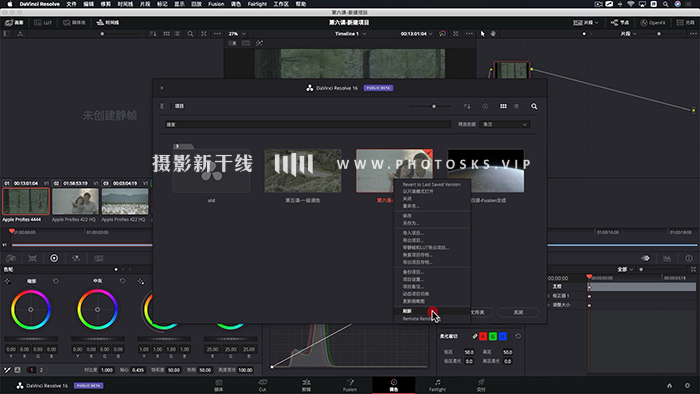Select the arrow pointer tool above the node editor
Screen dimensions: 700x394
482,33
